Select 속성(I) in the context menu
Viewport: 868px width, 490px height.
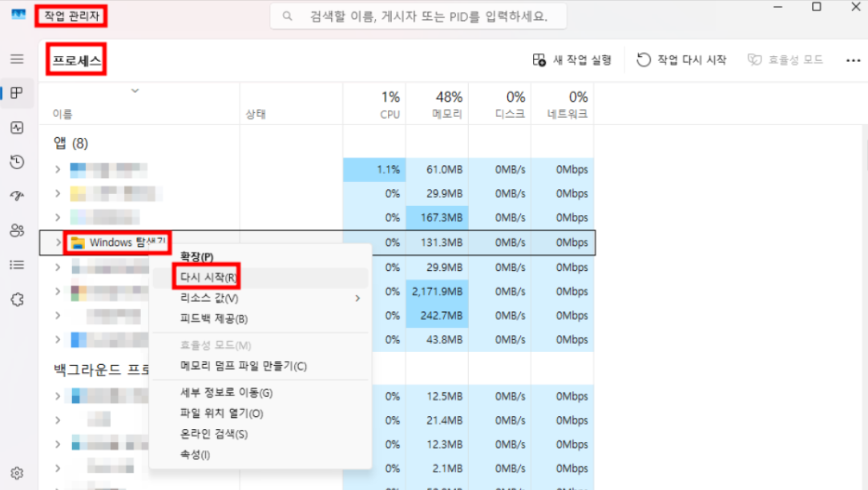point(195,455)
